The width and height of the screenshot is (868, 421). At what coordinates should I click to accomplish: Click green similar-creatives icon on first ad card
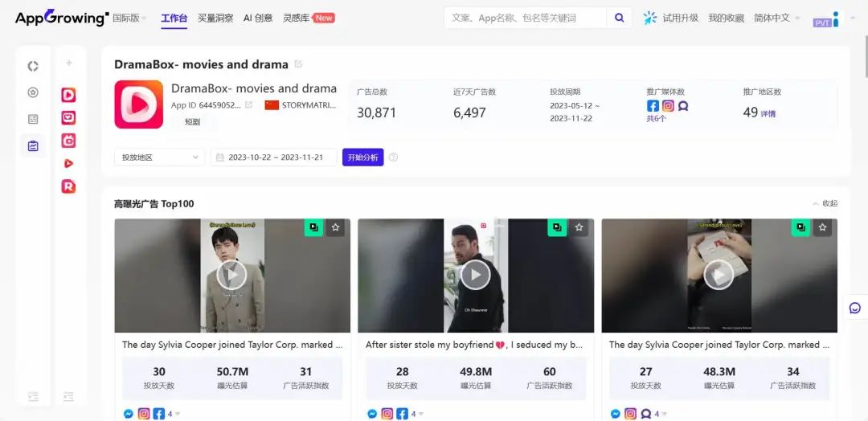click(x=314, y=227)
